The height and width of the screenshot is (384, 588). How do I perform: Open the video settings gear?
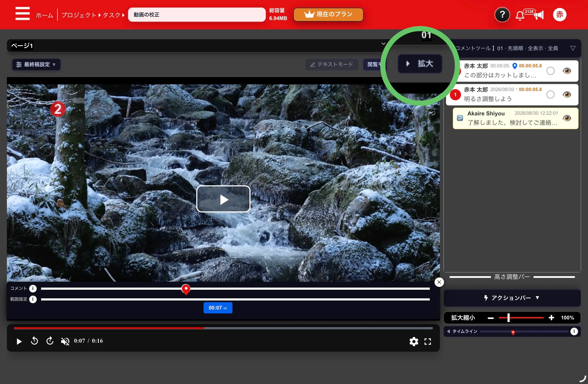click(x=414, y=342)
